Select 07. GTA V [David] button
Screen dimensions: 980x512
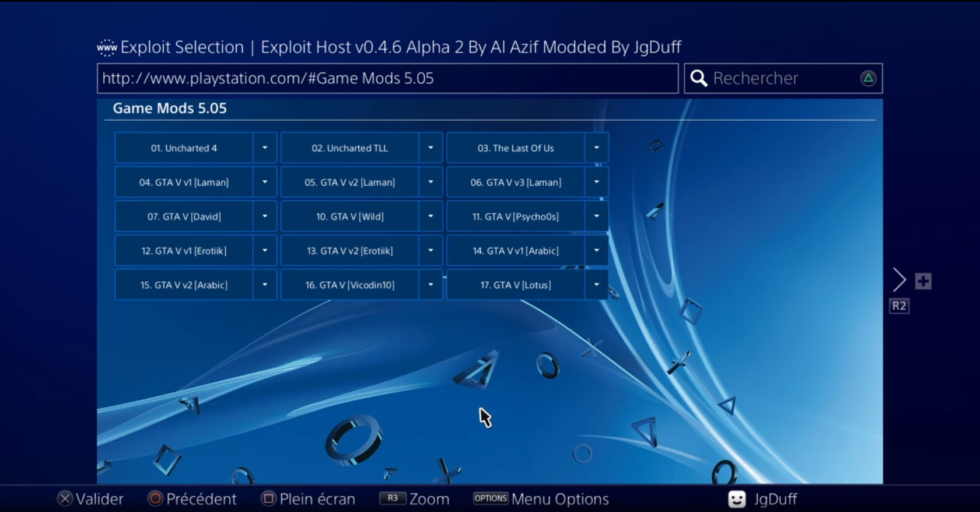click(184, 217)
